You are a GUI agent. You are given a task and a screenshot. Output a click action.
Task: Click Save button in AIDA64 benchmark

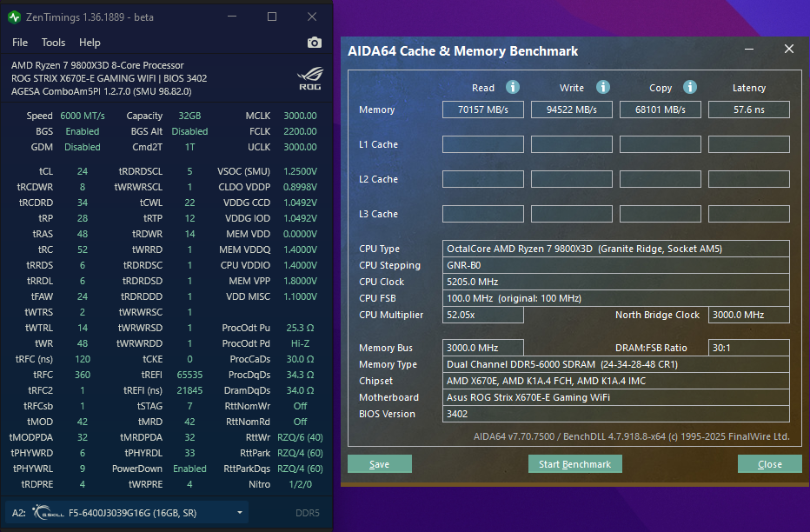(380, 464)
